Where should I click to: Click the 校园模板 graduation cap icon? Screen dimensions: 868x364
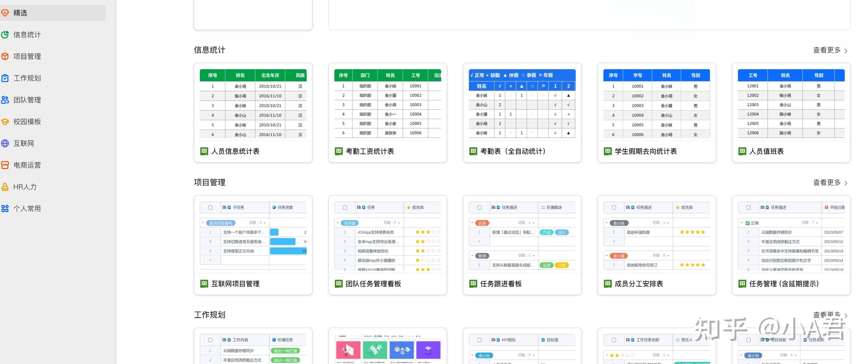click(5, 122)
